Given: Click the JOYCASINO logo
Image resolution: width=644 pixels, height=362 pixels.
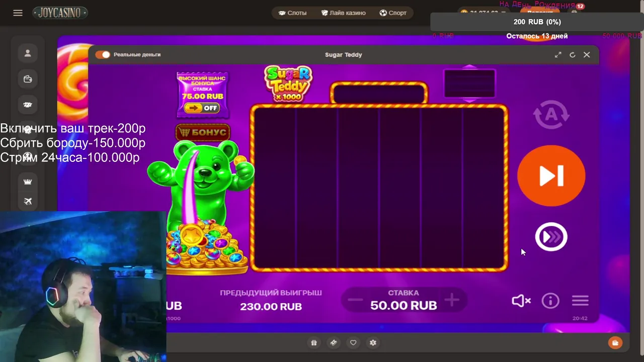Looking at the screenshot, I should (x=60, y=13).
